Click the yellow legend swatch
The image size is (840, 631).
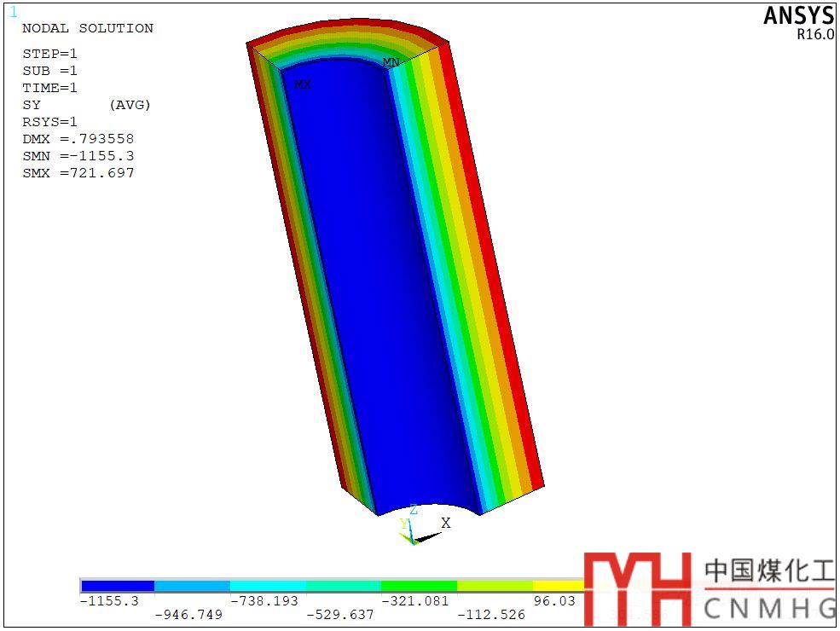[559, 586]
